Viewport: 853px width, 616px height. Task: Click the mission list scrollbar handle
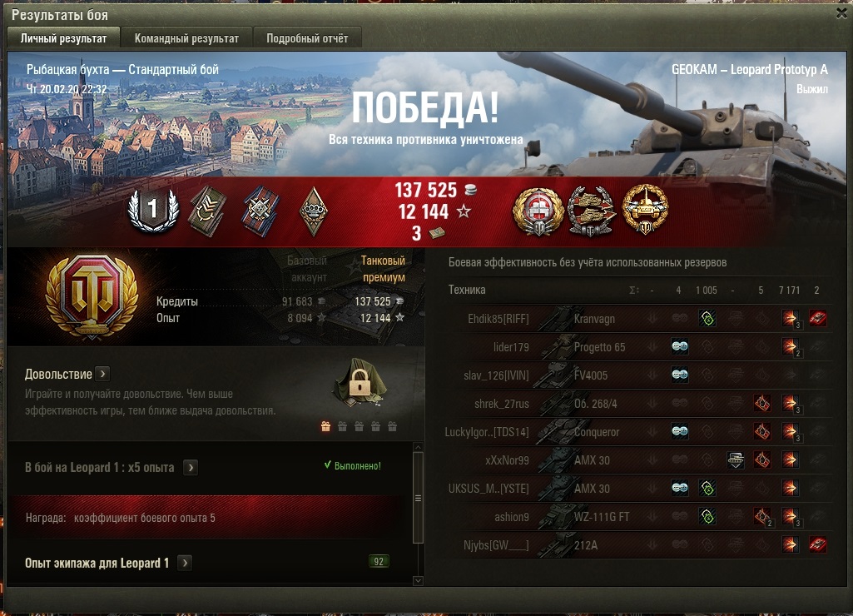tap(418, 498)
